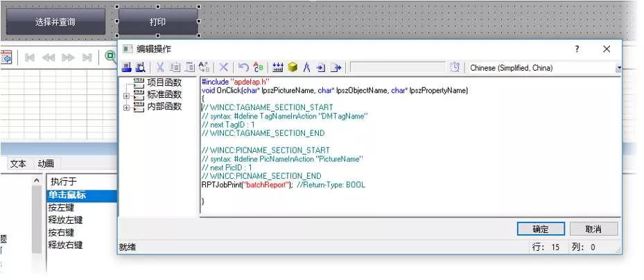The height and width of the screenshot is (280, 644).
Task: Click the 就绪 status bar text
Action: [128, 247]
